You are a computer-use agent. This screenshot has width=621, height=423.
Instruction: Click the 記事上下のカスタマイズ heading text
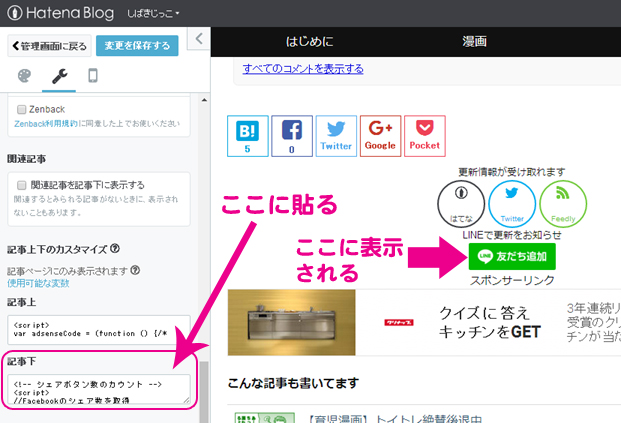pos(57,250)
